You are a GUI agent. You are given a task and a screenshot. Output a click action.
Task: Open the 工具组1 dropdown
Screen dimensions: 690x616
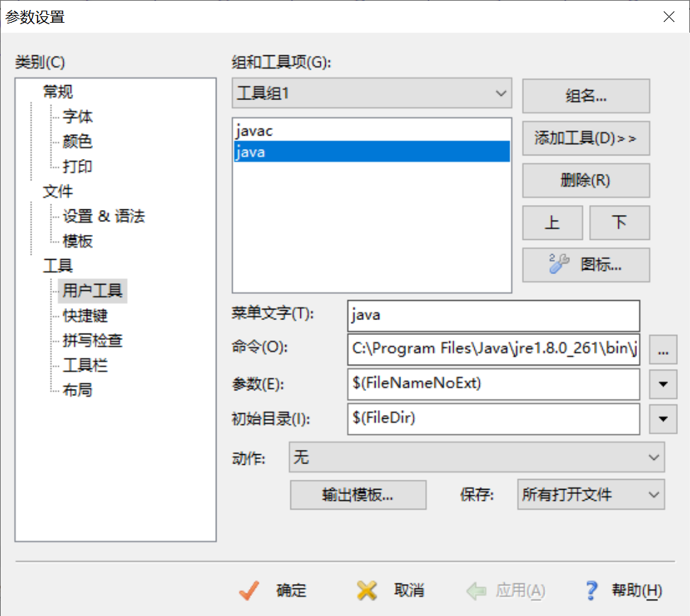point(501,93)
